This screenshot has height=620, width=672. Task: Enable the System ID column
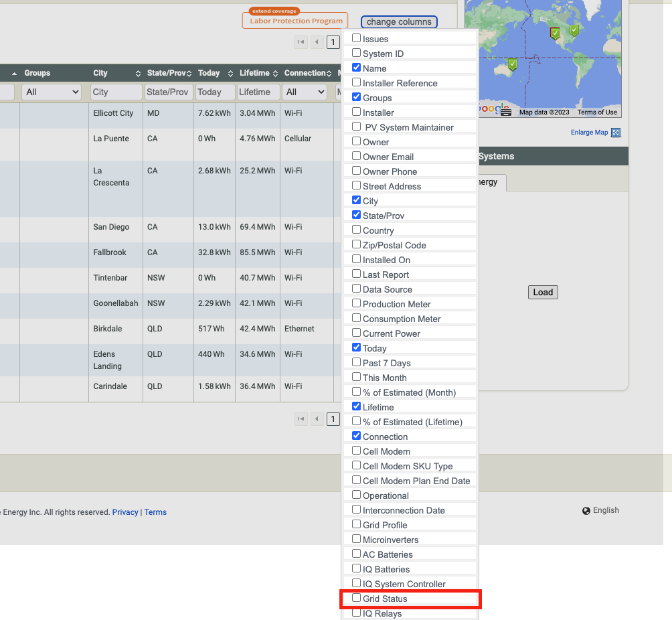tap(356, 52)
